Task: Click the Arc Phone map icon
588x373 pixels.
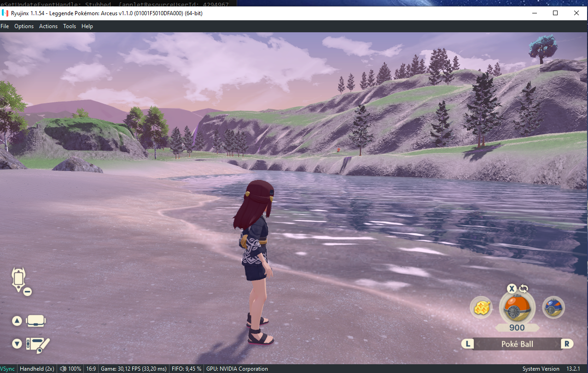Action: pyautogui.click(x=18, y=279)
